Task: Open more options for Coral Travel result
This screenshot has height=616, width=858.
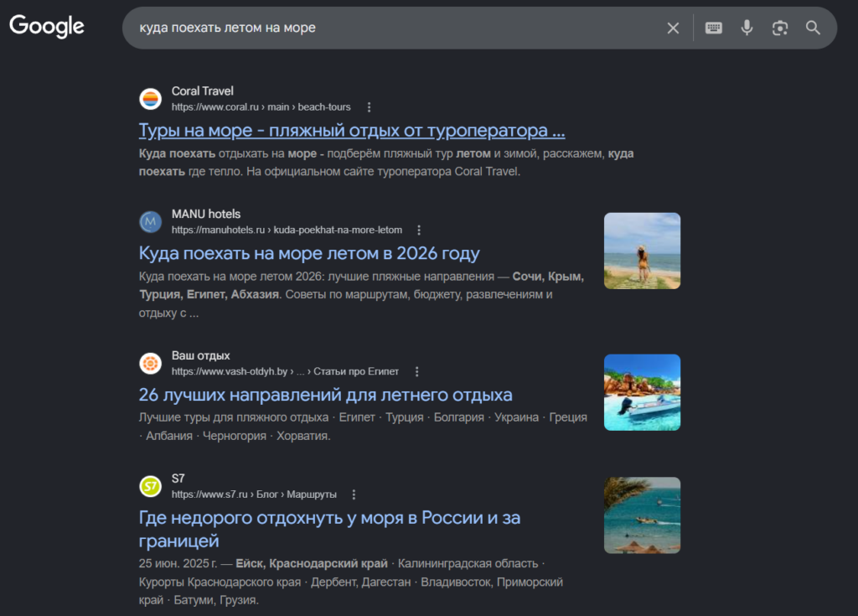Action: click(369, 107)
